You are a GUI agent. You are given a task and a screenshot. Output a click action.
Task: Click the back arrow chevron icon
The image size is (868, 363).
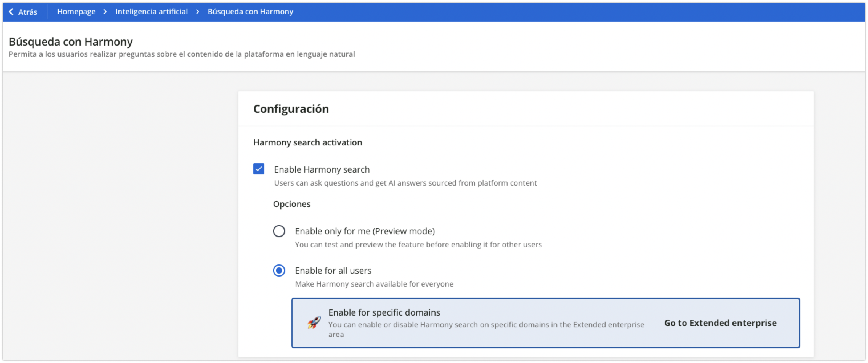coord(11,12)
